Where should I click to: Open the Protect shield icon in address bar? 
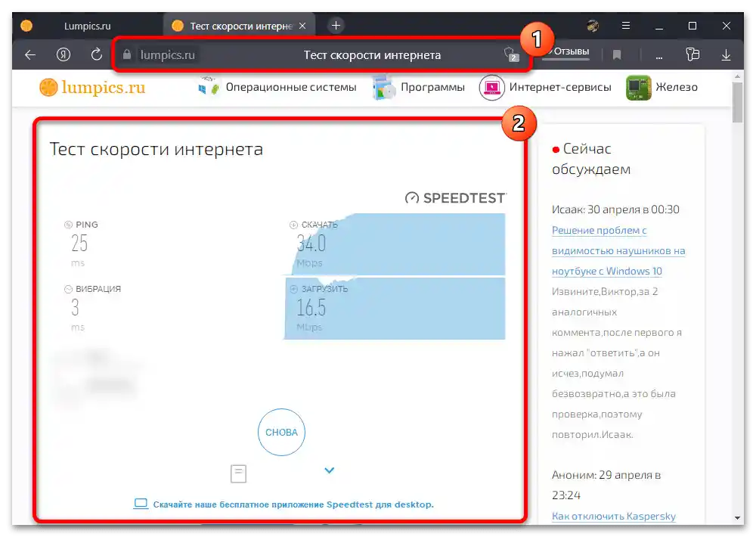(x=510, y=54)
